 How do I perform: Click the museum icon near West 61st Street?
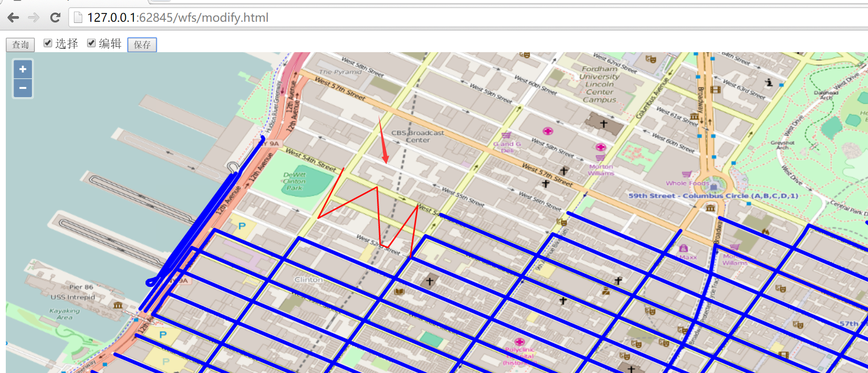point(694,116)
